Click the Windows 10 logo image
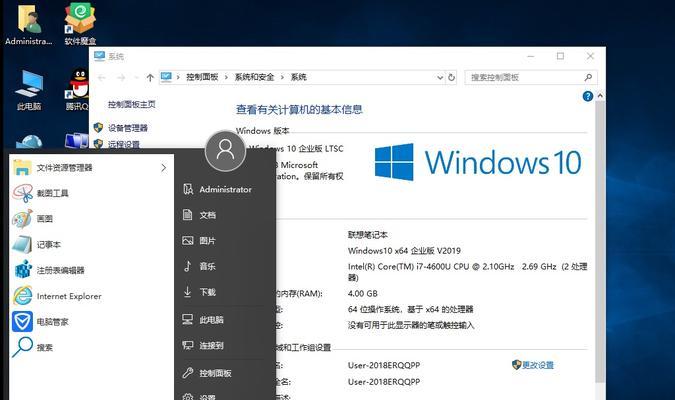The height and width of the screenshot is (400, 675). click(478, 162)
